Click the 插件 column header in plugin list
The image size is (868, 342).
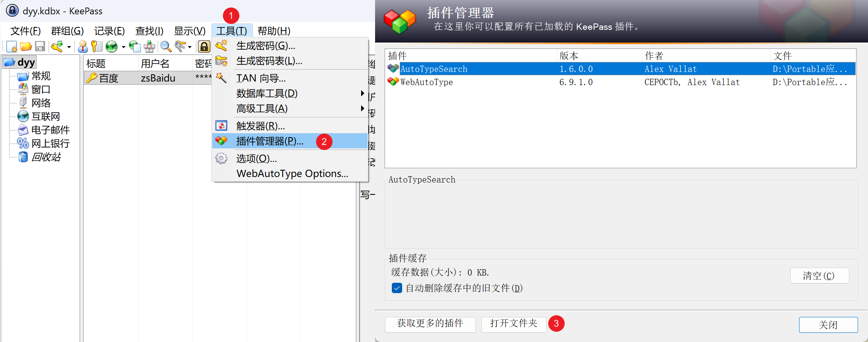tap(471, 56)
